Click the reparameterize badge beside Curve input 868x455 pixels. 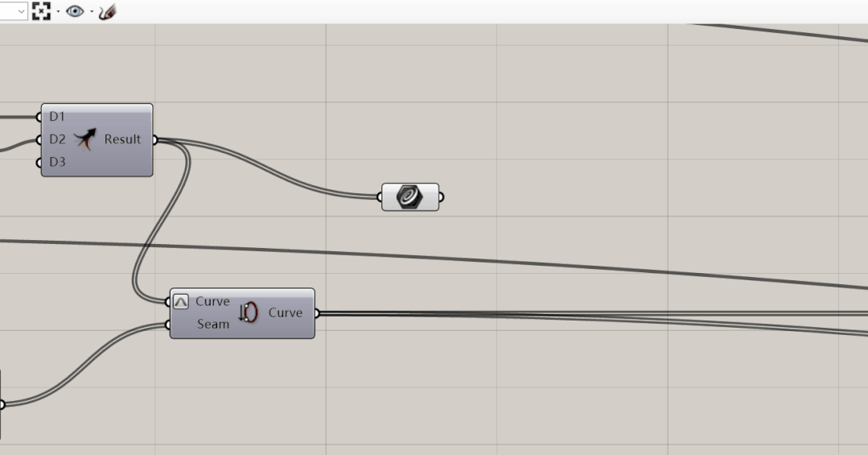[181, 301]
